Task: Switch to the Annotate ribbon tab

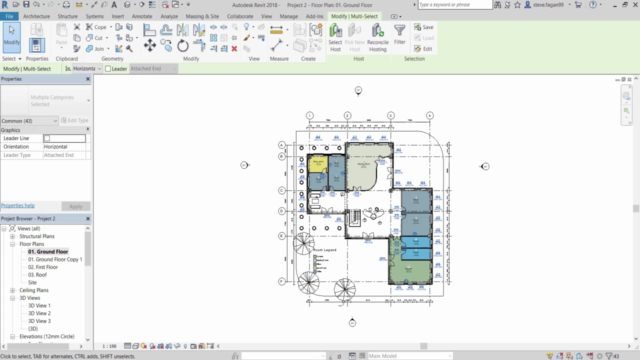Action: pyautogui.click(x=142, y=16)
